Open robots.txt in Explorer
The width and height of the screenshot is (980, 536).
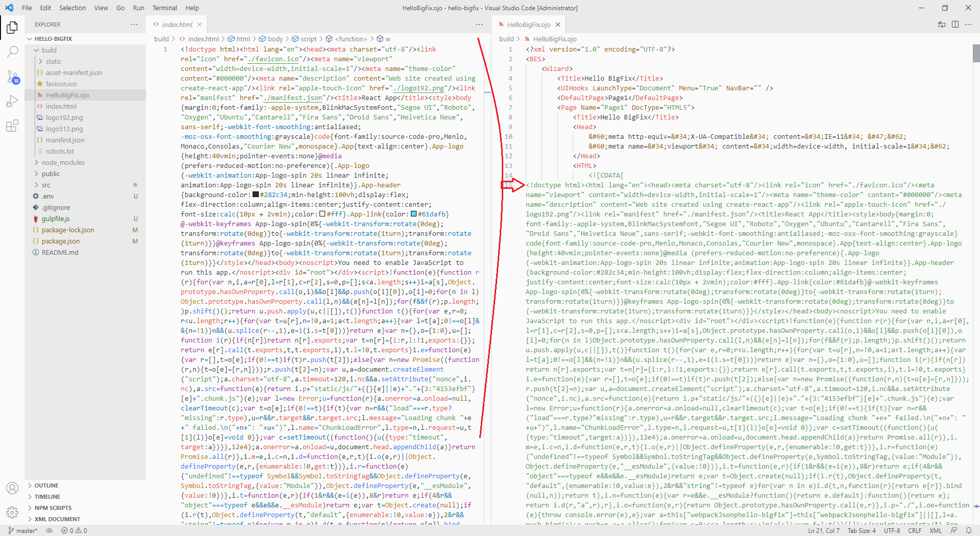[x=85, y=151]
